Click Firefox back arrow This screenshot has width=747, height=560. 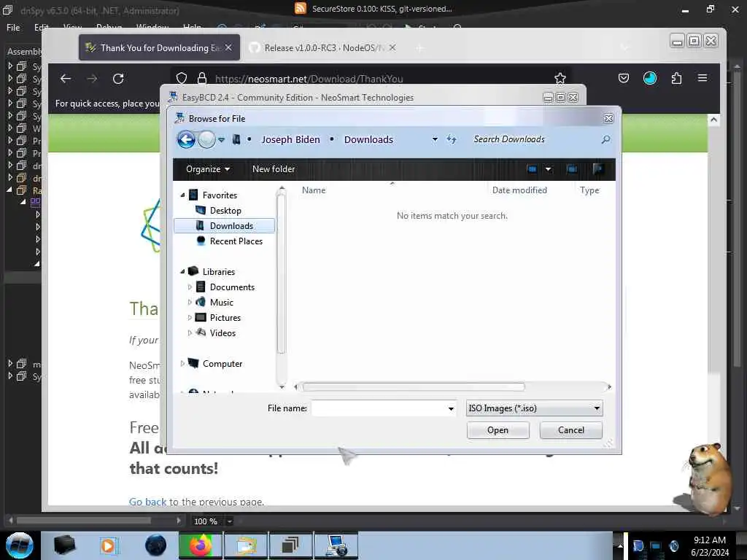coord(65,79)
